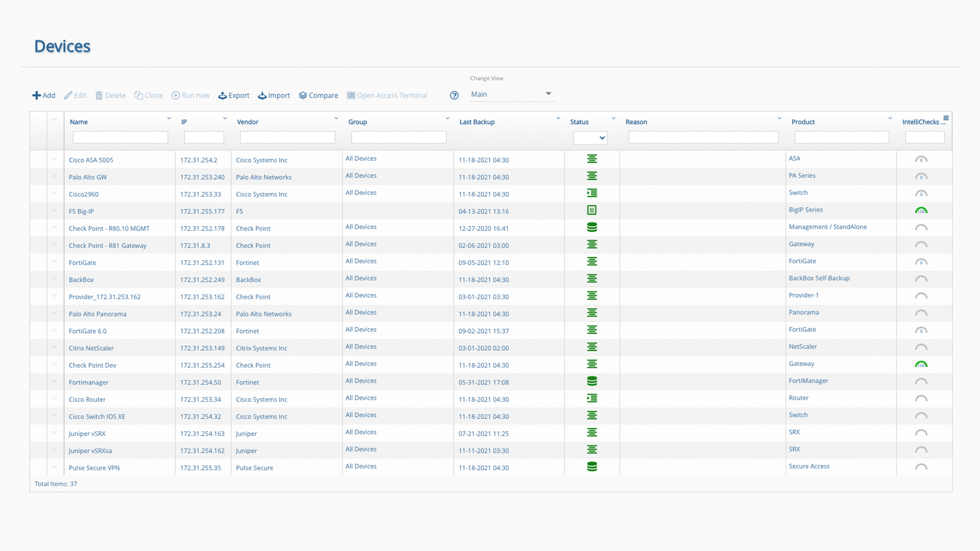
Task: Select Product cell BackBox Self-Backup
Action: (819, 278)
